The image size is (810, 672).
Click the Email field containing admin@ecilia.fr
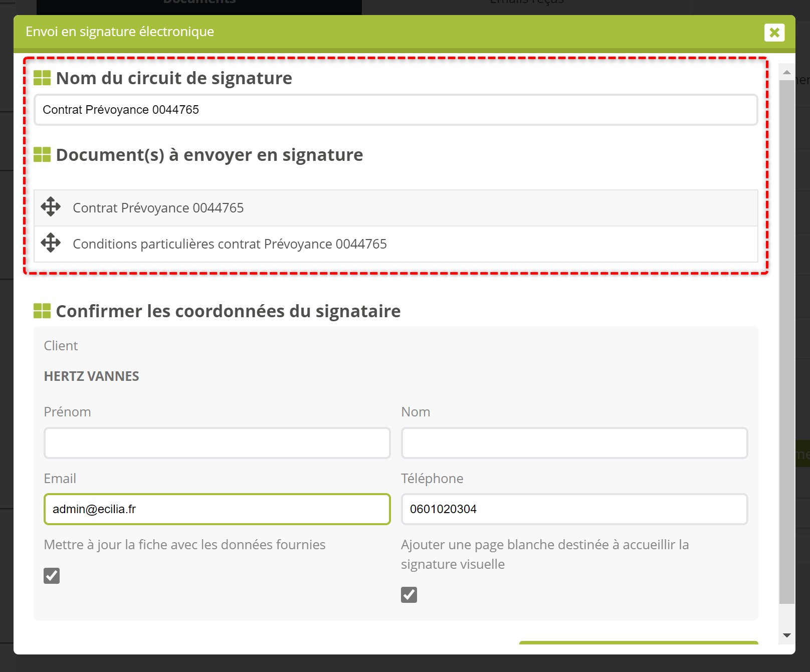217,509
